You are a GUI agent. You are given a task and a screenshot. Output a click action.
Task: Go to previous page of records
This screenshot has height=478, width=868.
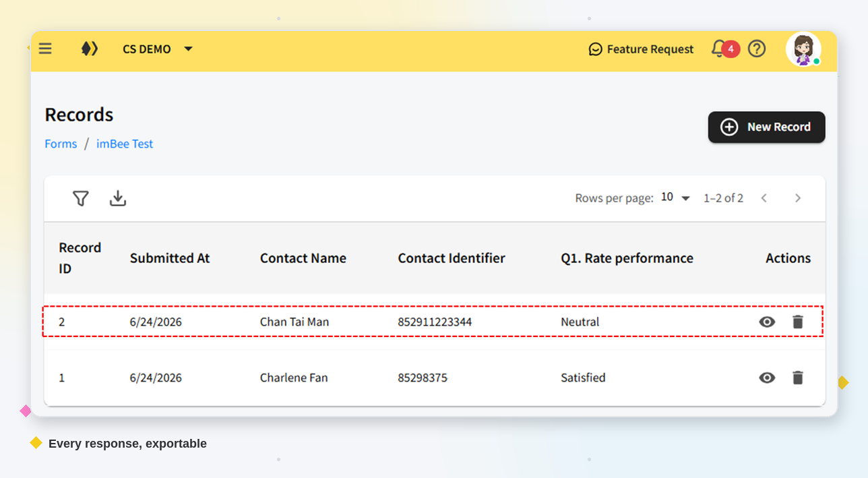click(x=764, y=198)
